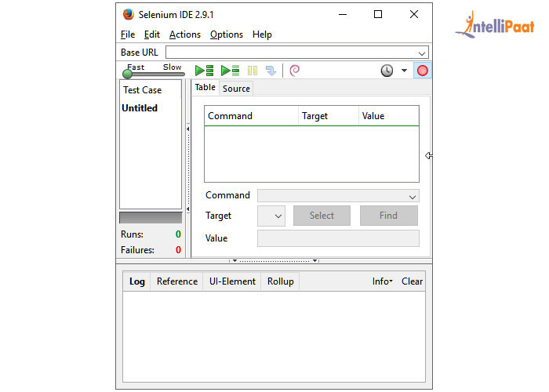Image resolution: width=549 pixels, height=392 pixels.
Task: Open the Base URL dropdown arrow
Action: pos(422,53)
